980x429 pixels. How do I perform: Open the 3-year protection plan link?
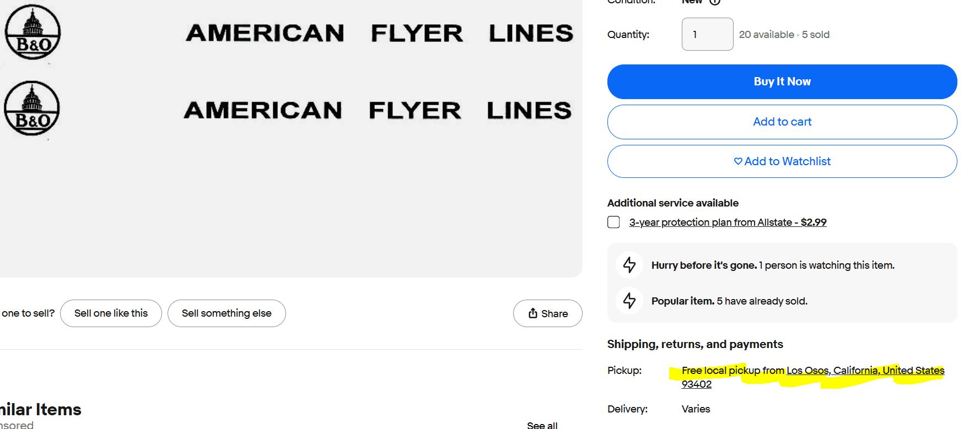pos(728,222)
